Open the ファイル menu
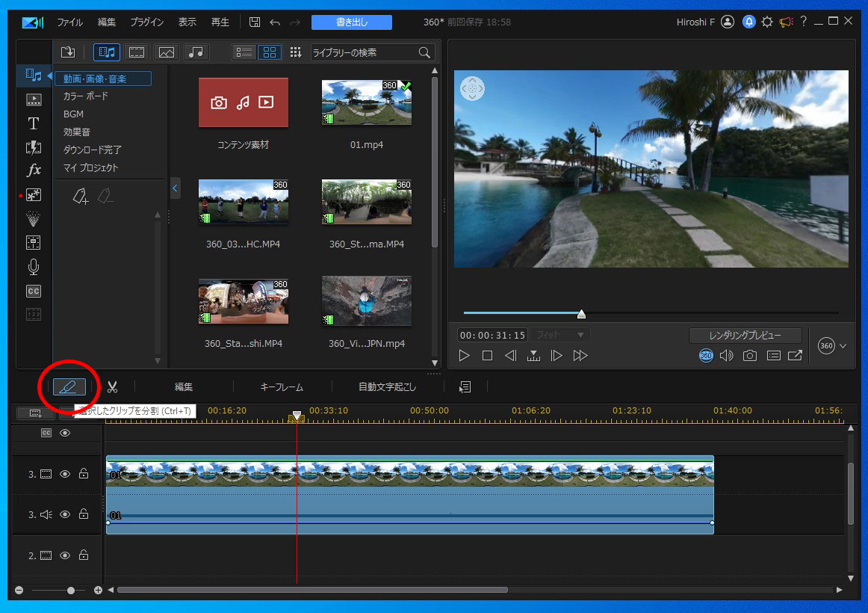868x613 pixels. pyautogui.click(x=69, y=22)
